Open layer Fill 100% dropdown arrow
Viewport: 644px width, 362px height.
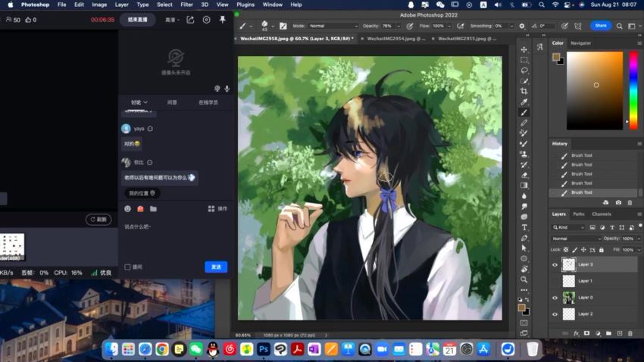tap(639, 250)
